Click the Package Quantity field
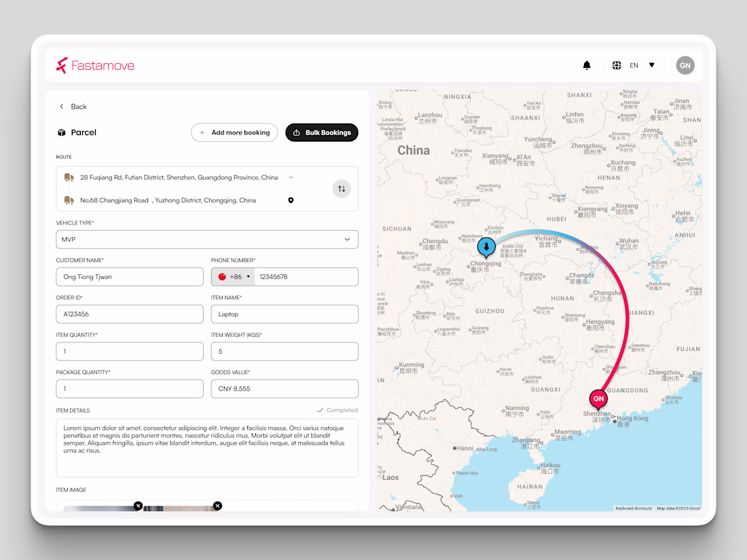 [130, 388]
